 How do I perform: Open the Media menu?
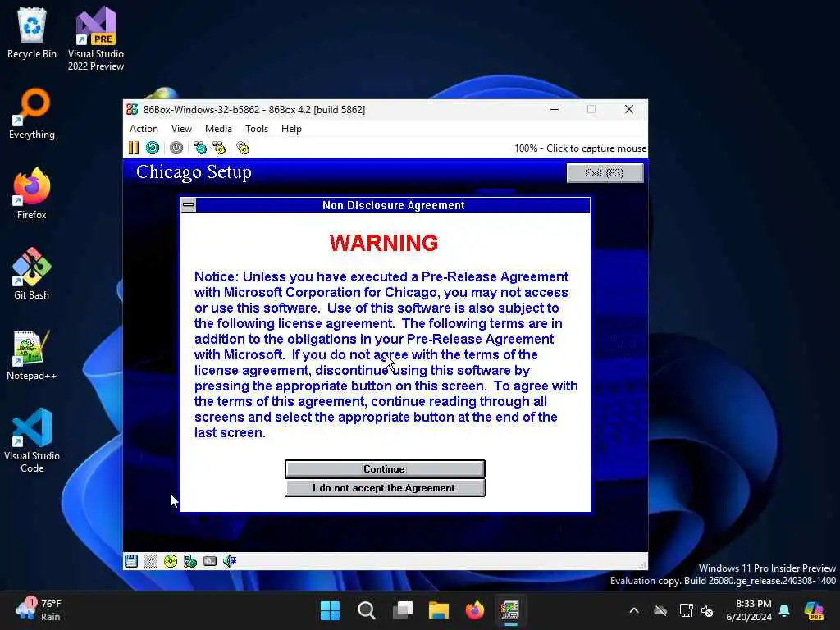pos(218,129)
